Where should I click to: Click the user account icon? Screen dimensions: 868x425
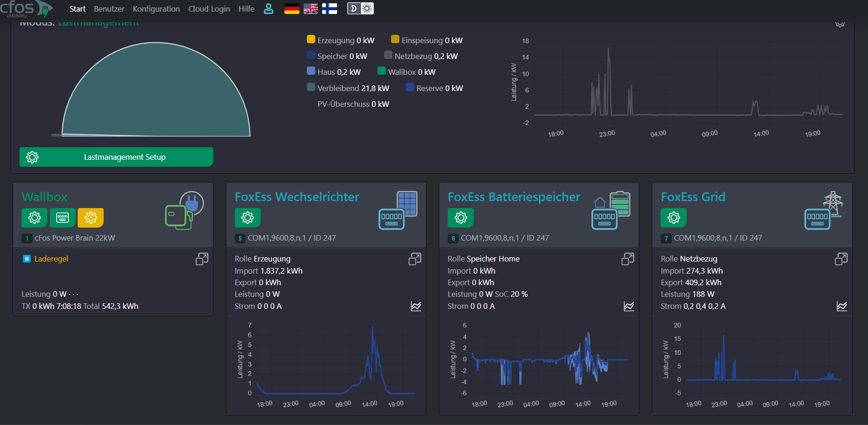269,9
